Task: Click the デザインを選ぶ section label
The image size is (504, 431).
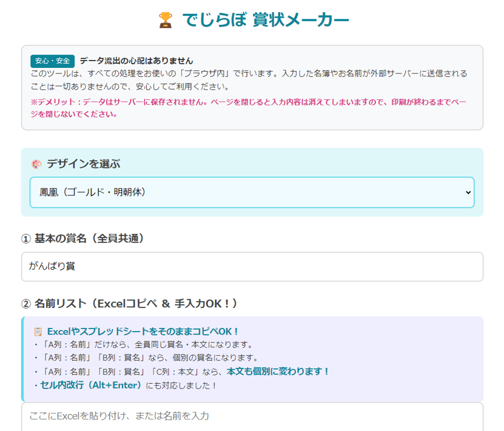Action: pyautogui.click(x=84, y=164)
